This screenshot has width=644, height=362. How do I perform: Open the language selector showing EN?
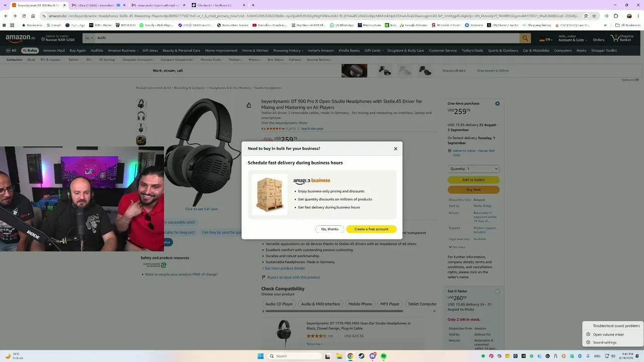click(x=546, y=39)
